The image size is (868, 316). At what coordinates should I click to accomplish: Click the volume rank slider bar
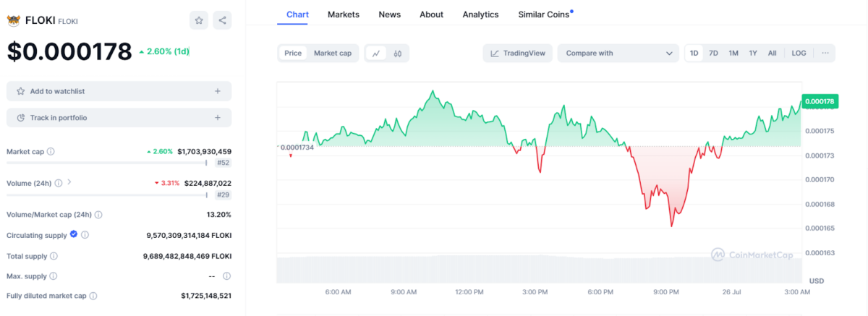click(107, 195)
